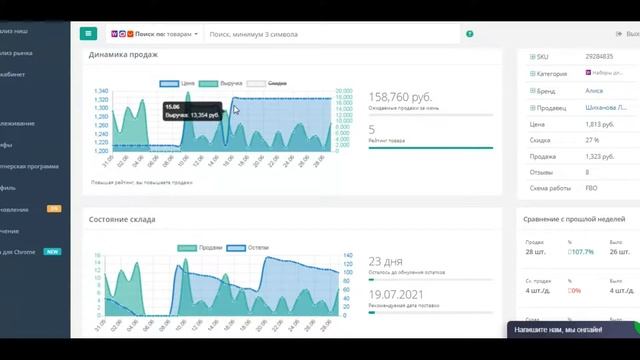The width and height of the screenshot is (640, 360).
Task: Click the 'Повышая рейтинг, вы повышаете продажи' note
Action: coord(142,182)
